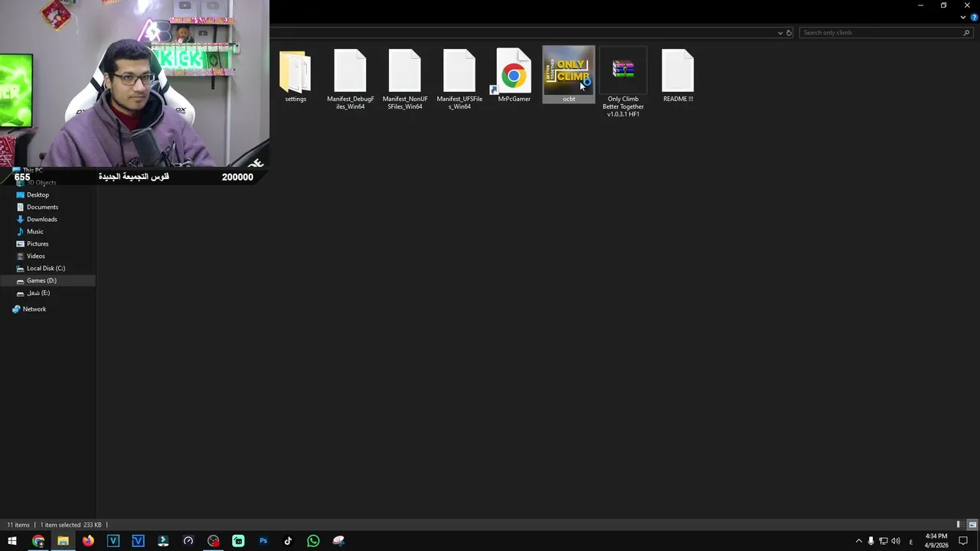Open the volume control
980x551 pixels.
(x=895, y=541)
